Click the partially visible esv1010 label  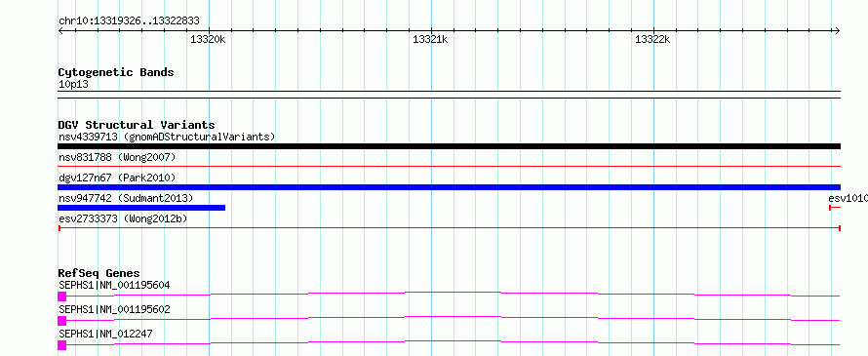tap(848, 198)
